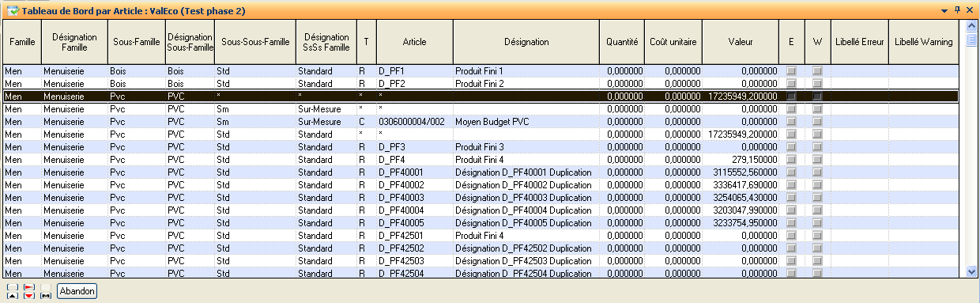
Task: Click the scrollbar down arrow at bottom right
Action: point(972,271)
